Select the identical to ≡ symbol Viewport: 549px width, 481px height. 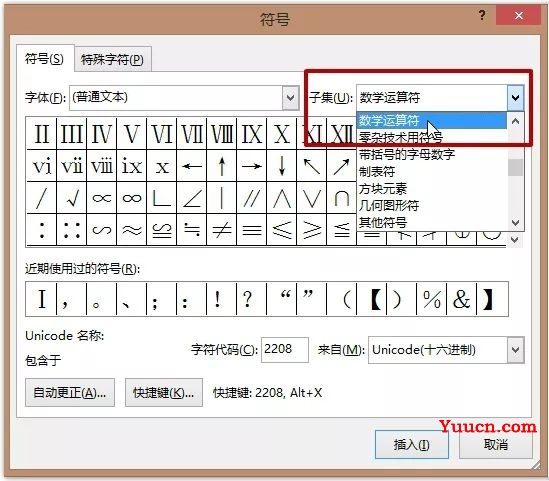[x=252, y=230]
